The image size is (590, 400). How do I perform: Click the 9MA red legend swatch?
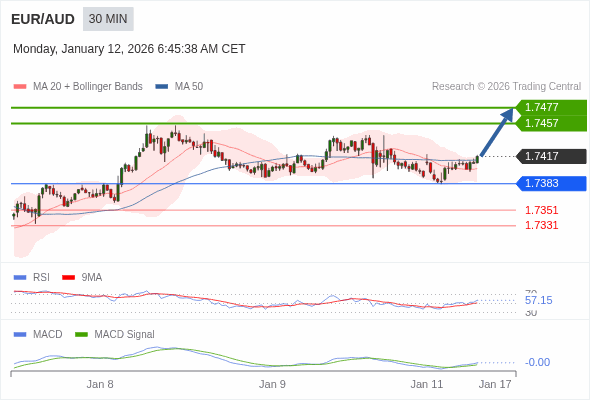point(68,278)
